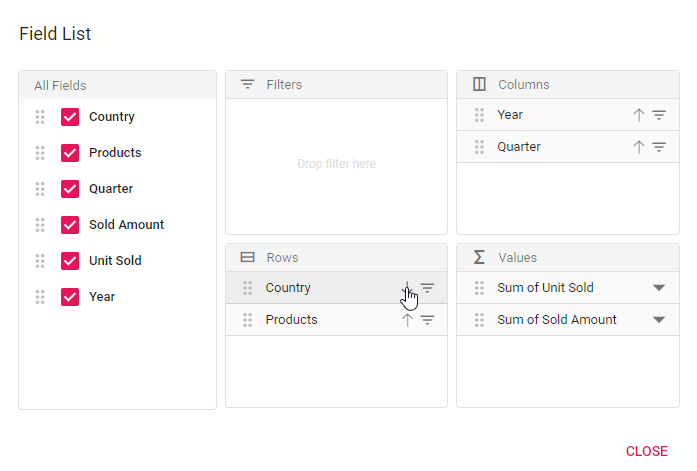This screenshot has height=471, width=697.
Task: Uncheck the Unit Sold field checkbox
Action: coord(70,261)
